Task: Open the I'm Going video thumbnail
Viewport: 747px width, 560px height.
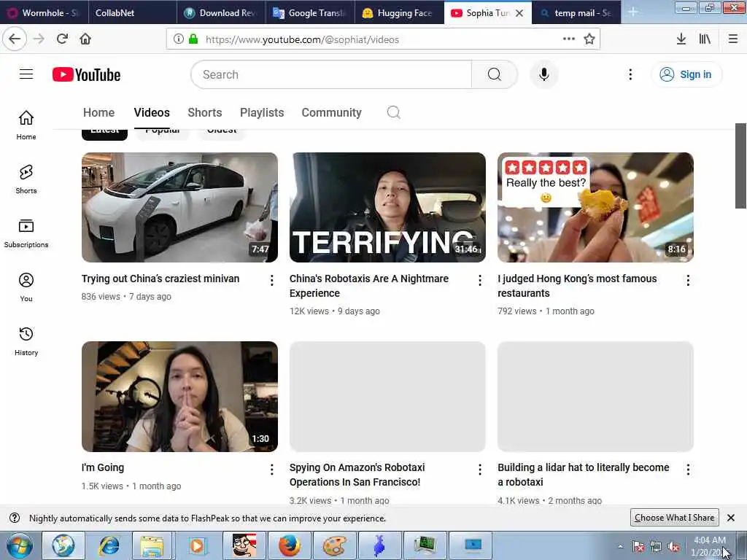Action: point(179,396)
